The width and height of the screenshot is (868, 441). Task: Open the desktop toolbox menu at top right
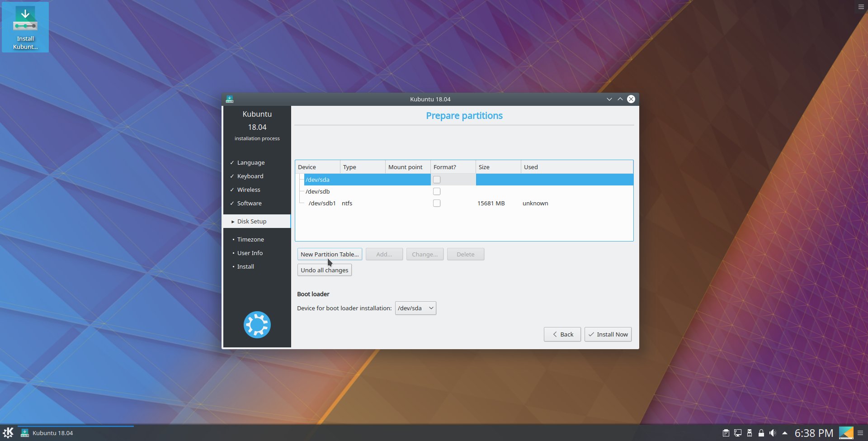tap(861, 7)
